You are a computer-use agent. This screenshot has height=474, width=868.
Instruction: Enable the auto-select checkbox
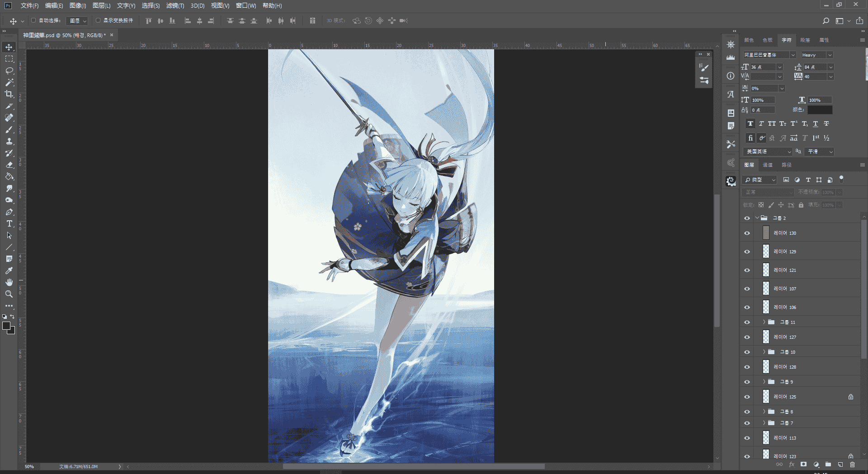pyautogui.click(x=33, y=20)
